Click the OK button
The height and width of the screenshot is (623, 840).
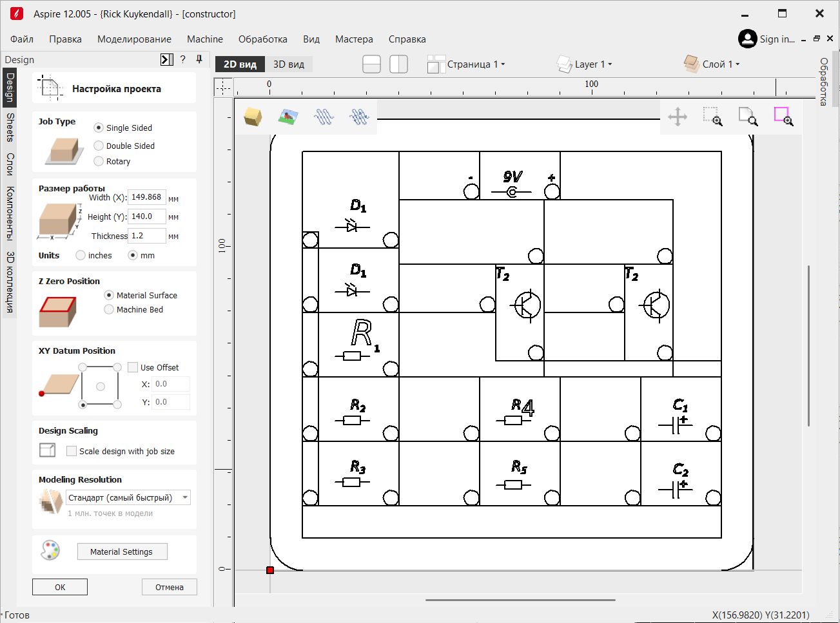60,587
